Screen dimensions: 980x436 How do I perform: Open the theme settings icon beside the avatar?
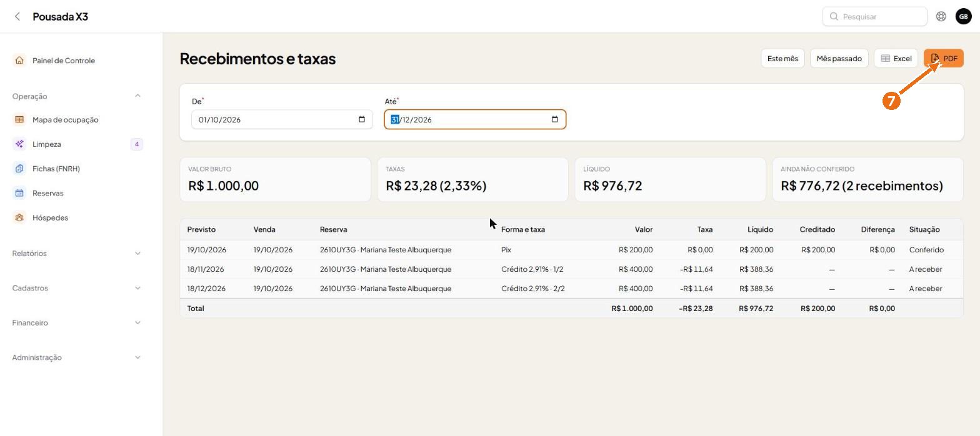click(941, 16)
